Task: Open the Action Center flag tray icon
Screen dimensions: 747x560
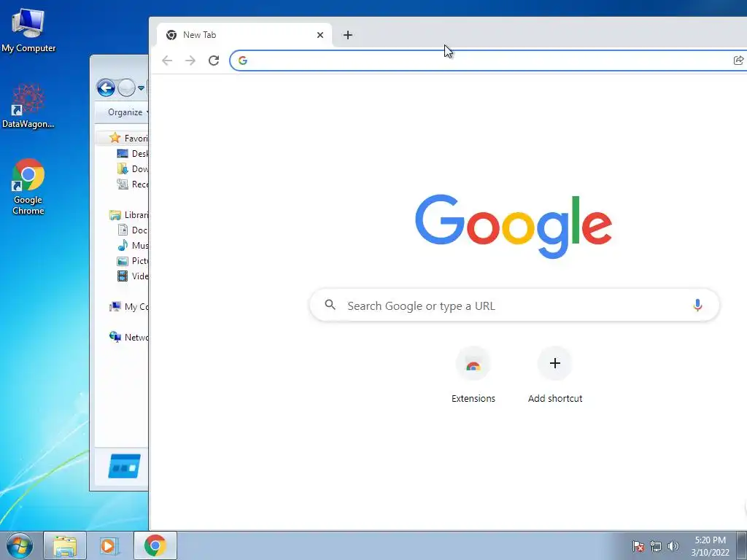Action: 638,546
